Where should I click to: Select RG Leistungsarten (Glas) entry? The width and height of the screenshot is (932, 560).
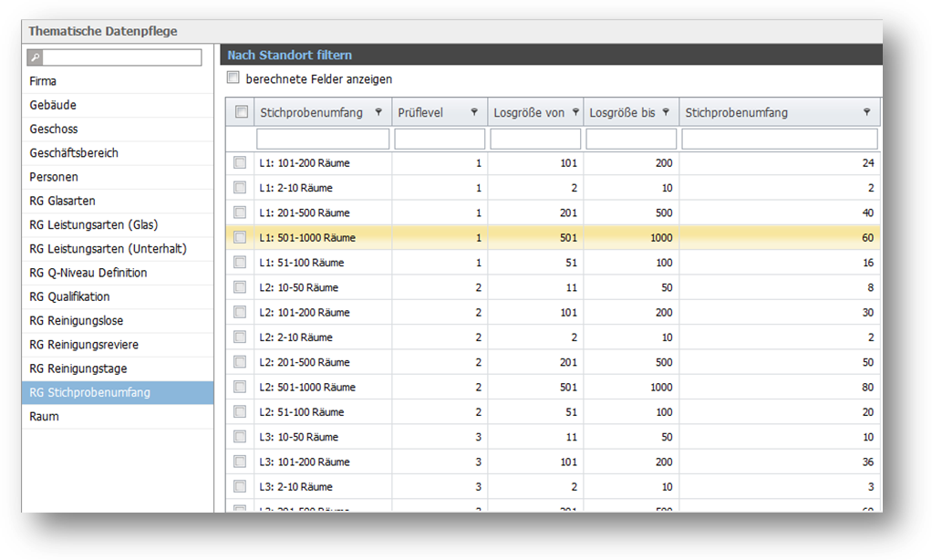118,224
